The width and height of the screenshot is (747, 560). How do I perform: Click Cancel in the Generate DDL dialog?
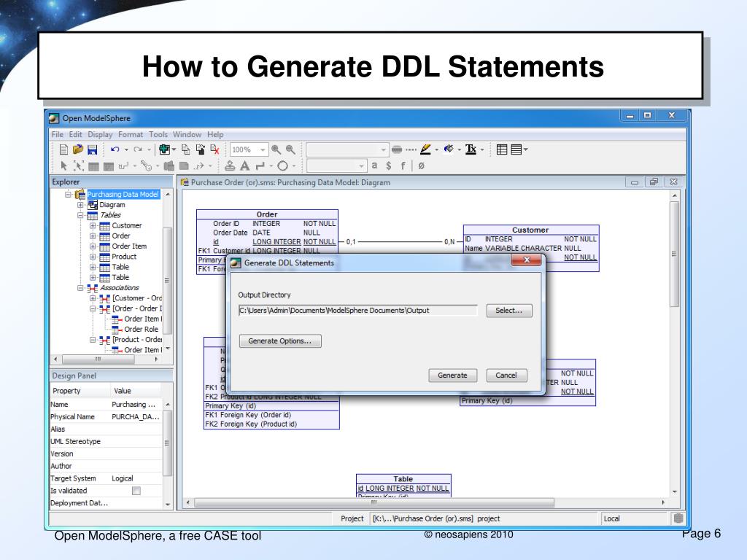coord(506,376)
